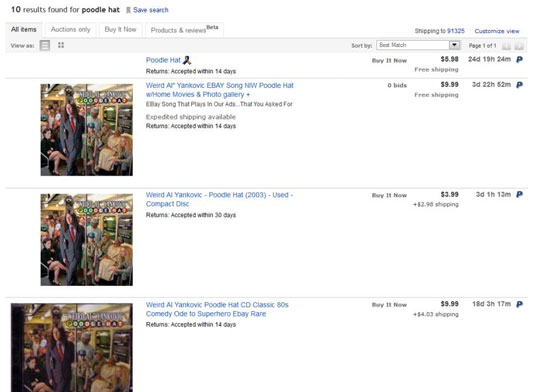Switch to list view icon
Viewport: 535px width, 392px height.
coord(45,45)
